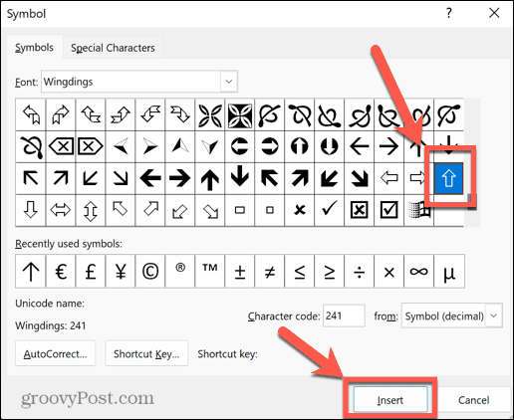Switch to the Special Characters tab
Image resolution: width=514 pixels, height=420 pixels.
pyautogui.click(x=113, y=48)
